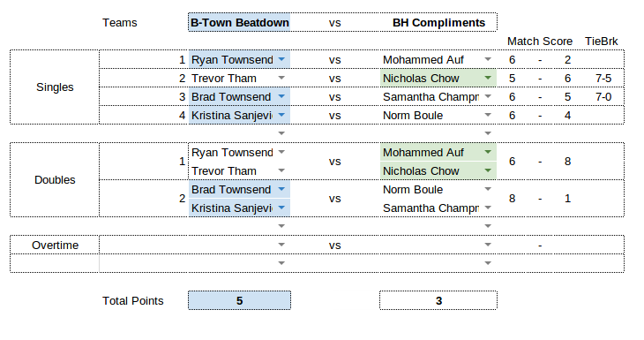The image size is (644, 340).
Task: Select the Doubles 1 score cell showing 8
Action: tap(567, 161)
